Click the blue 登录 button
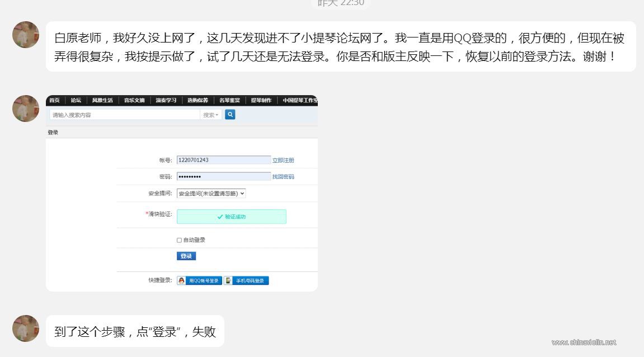644x357 pixels. (x=186, y=256)
